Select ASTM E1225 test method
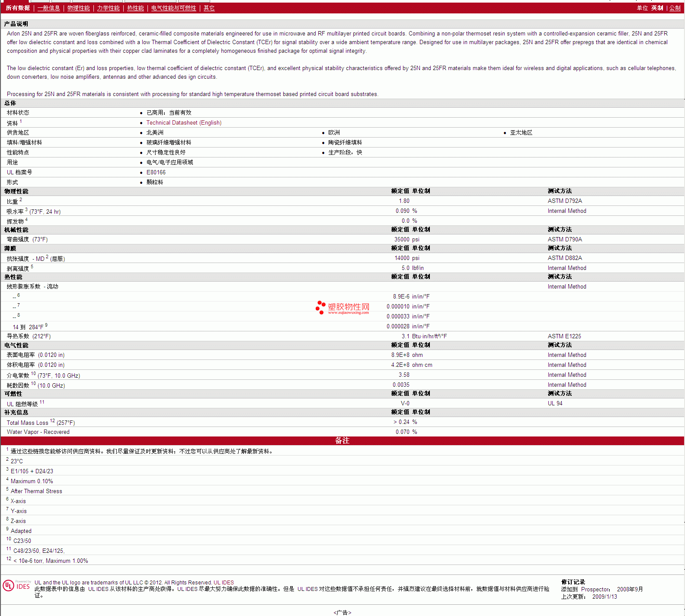 pos(564,336)
